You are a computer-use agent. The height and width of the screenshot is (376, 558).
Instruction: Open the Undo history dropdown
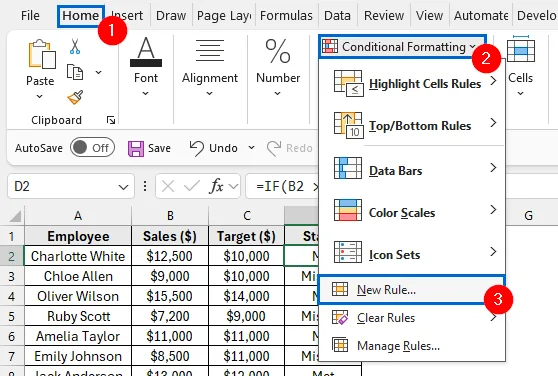[x=251, y=148]
